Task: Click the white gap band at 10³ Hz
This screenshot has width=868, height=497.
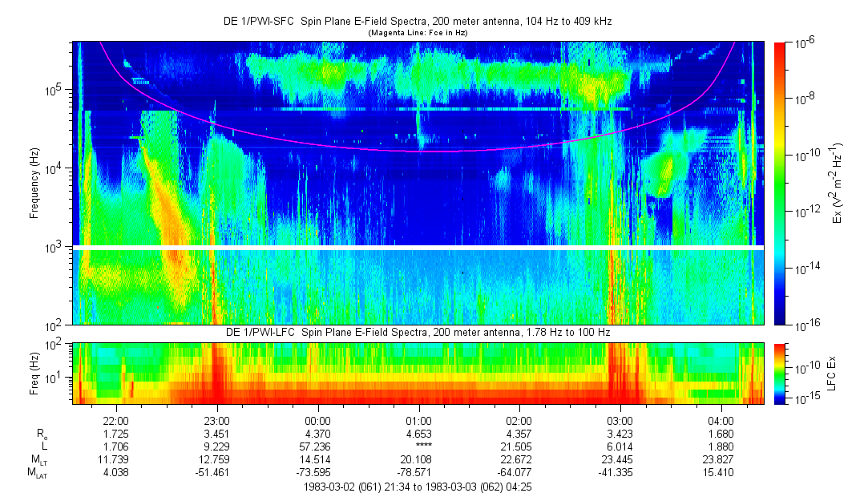Action: (x=417, y=247)
